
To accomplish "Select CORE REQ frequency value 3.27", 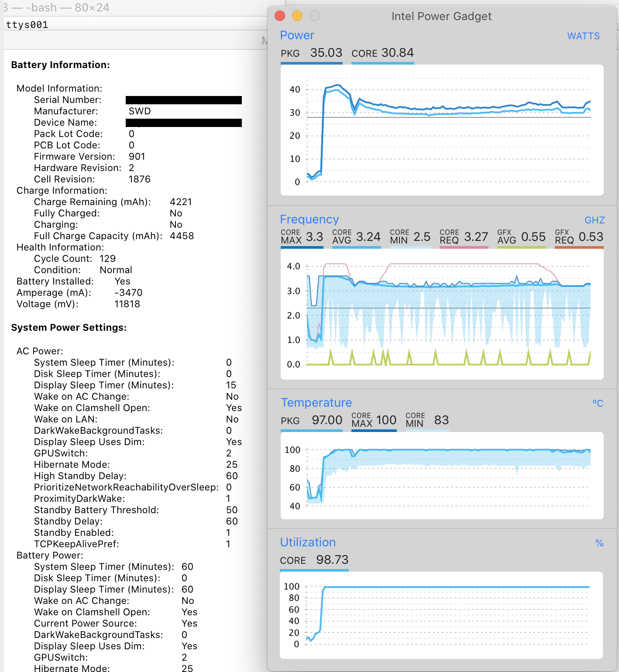I will (476, 237).
